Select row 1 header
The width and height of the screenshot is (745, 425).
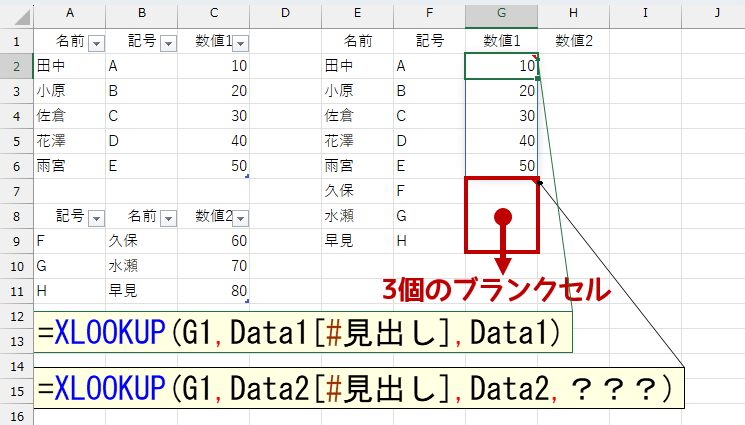17,41
